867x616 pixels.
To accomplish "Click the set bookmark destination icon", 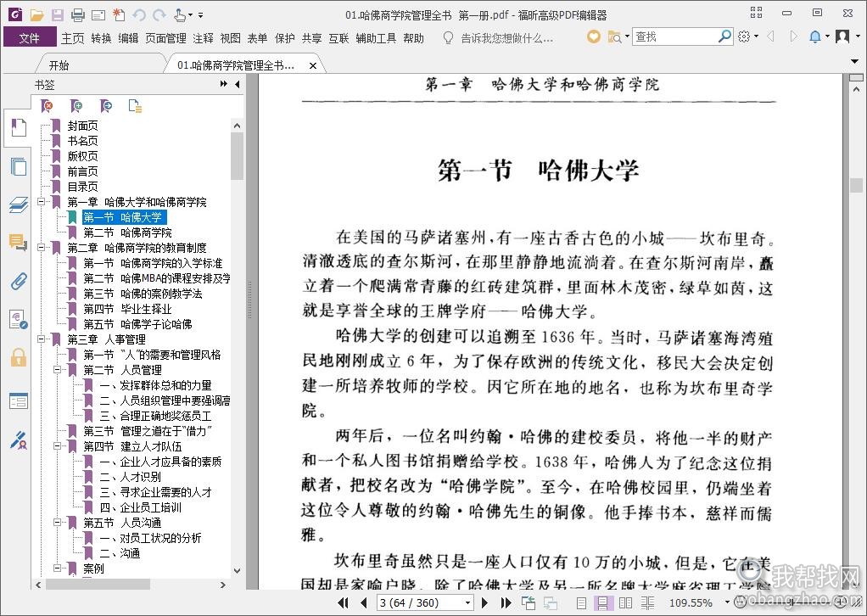I will click(105, 105).
